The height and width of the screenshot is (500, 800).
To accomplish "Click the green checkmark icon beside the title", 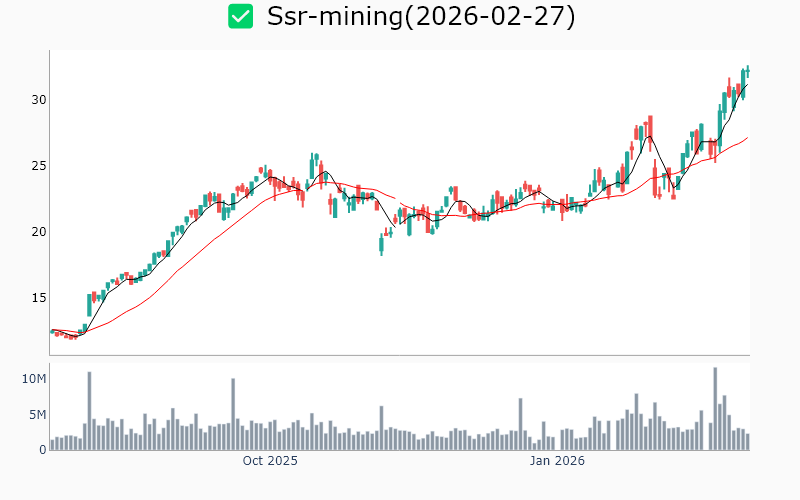I will coord(240,16).
